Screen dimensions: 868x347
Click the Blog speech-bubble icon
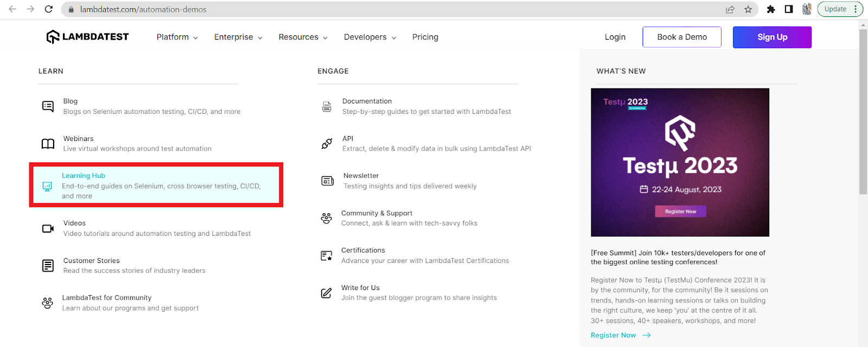pyautogui.click(x=48, y=106)
